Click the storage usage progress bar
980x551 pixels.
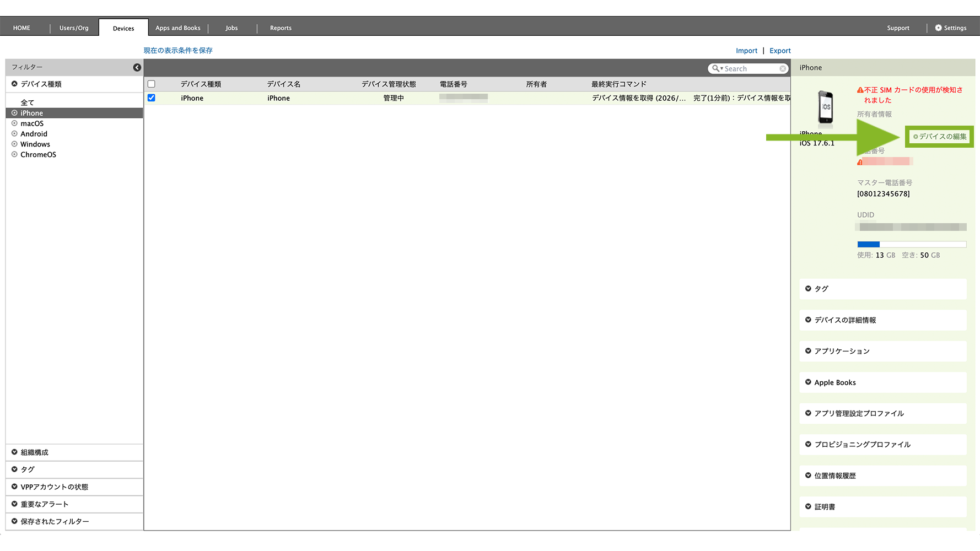pyautogui.click(x=912, y=244)
